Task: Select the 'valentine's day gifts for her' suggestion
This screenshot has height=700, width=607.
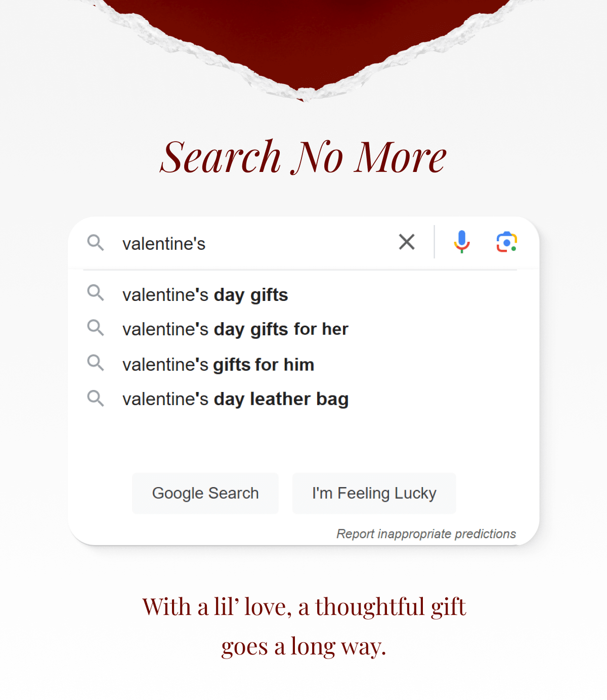Action: point(235,329)
